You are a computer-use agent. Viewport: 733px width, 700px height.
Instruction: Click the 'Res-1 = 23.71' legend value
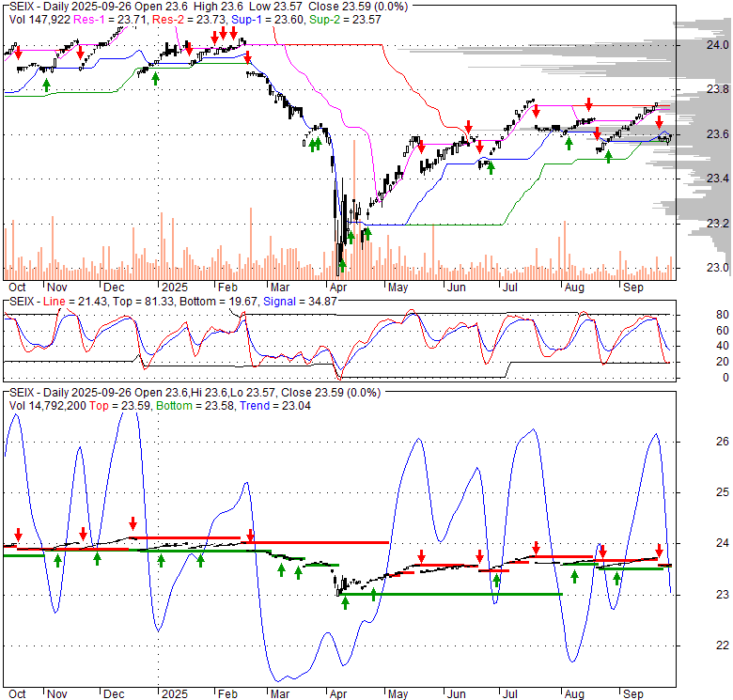tap(111, 20)
